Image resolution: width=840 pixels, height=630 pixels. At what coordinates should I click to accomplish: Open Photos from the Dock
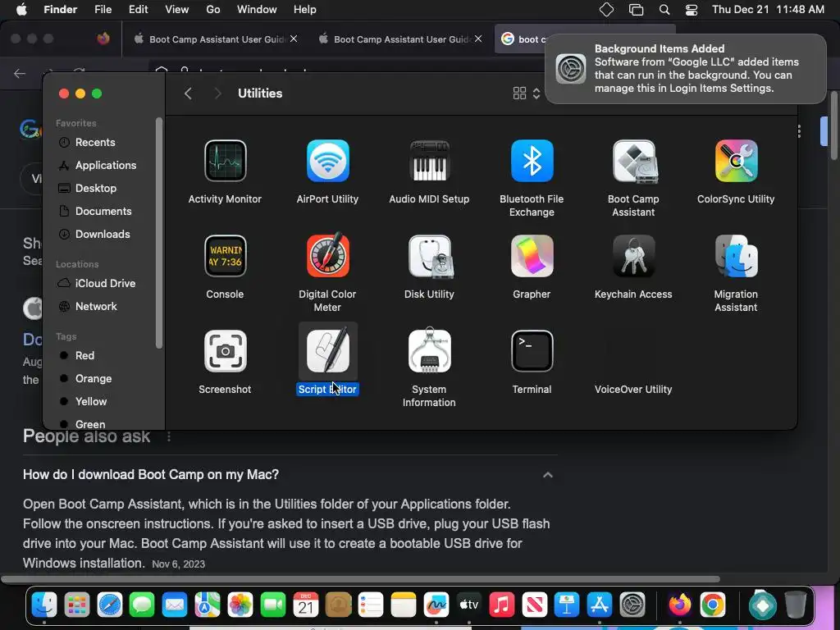point(240,605)
